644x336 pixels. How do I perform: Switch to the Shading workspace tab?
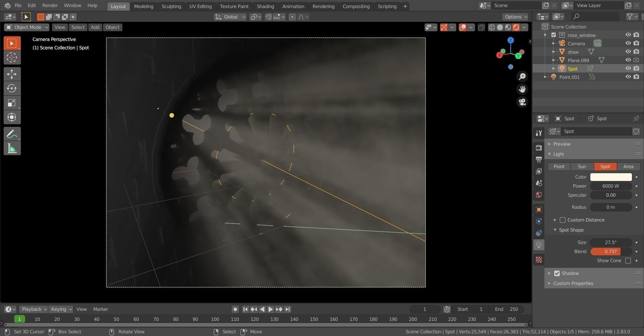[265, 6]
